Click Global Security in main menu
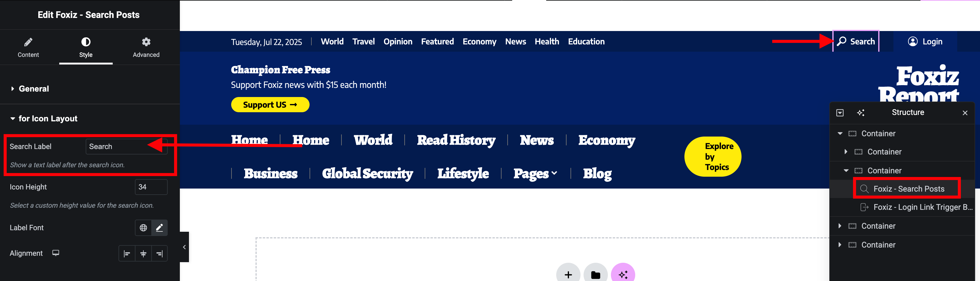Screen dimensions: 980x281 tap(367, 174)
